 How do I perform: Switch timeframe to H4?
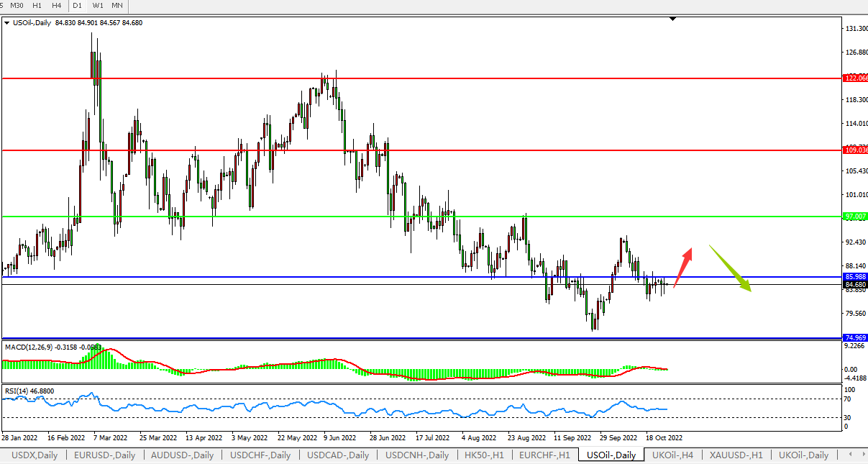click(x=56, y=6)
